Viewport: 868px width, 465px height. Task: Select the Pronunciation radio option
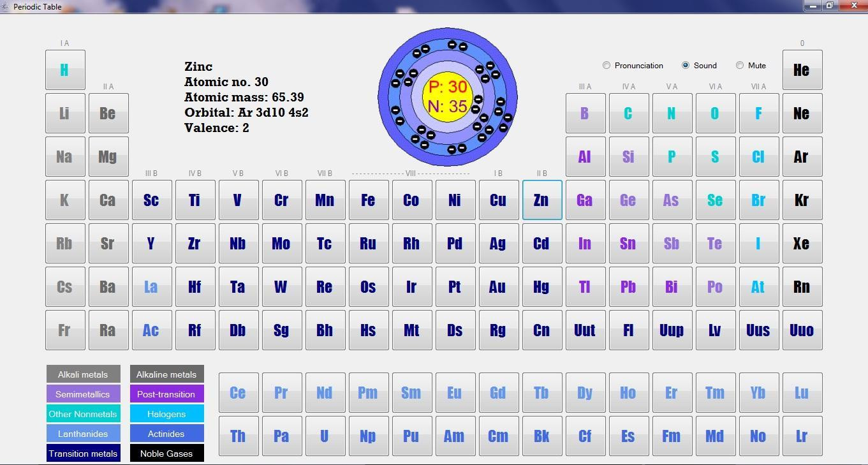(633, 65)
